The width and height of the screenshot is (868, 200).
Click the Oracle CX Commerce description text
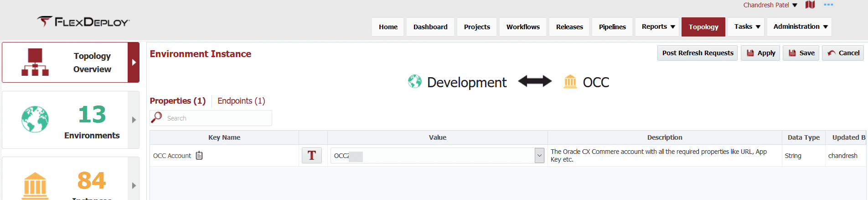[x=659, y=155]
